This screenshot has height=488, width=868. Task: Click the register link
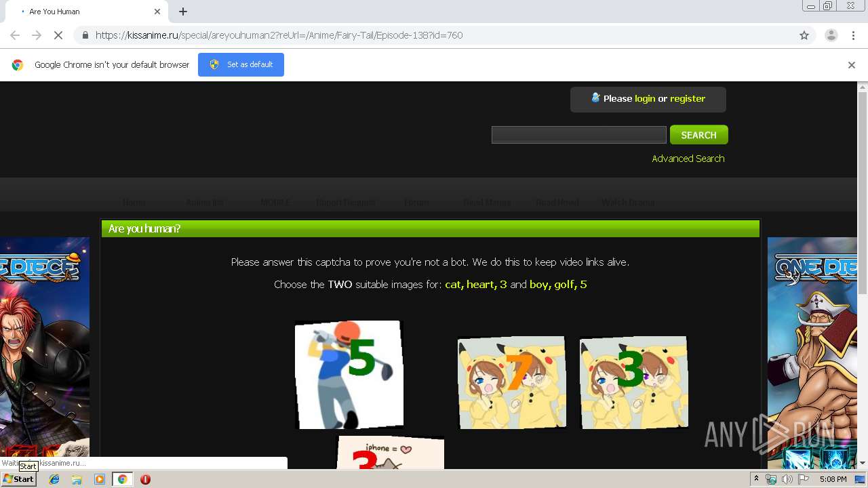[688, 98]
